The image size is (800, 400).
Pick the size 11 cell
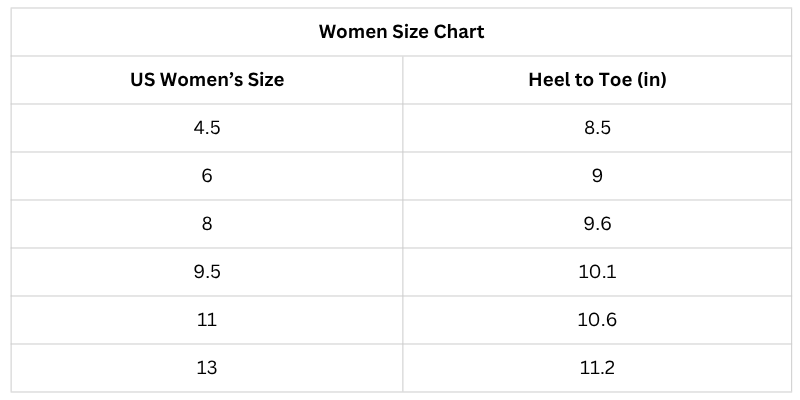click(207, 320)
